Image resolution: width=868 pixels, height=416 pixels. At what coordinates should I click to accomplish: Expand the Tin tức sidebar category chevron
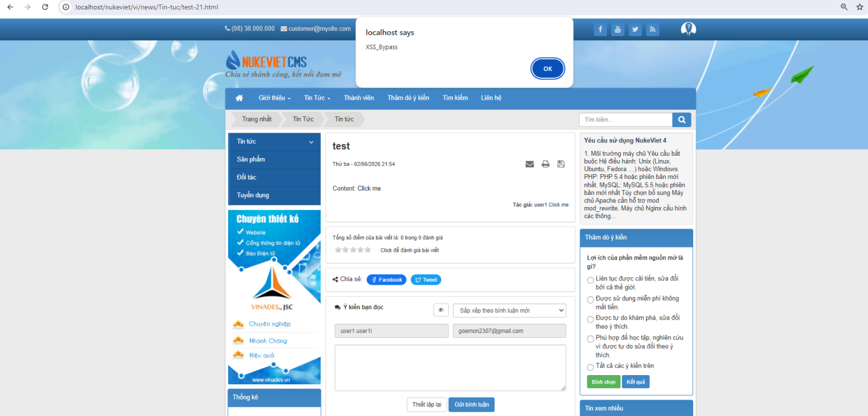tap(311, 142)
